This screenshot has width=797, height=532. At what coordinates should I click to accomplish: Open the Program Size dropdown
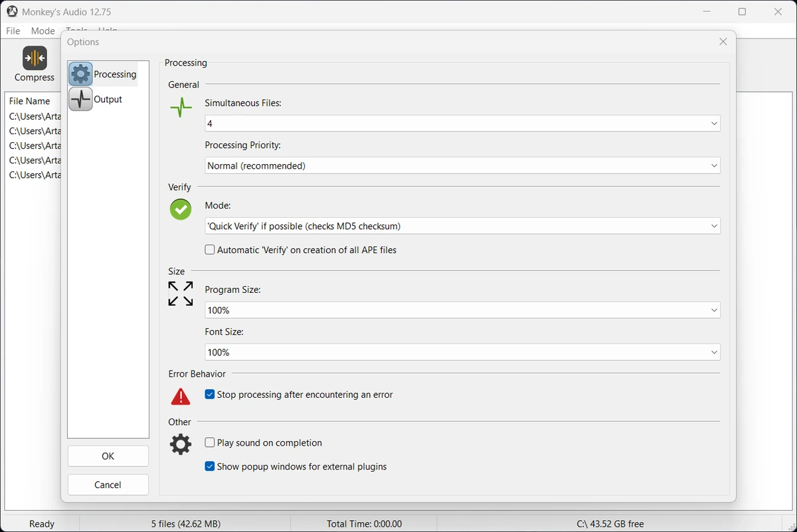pos(462,310)
